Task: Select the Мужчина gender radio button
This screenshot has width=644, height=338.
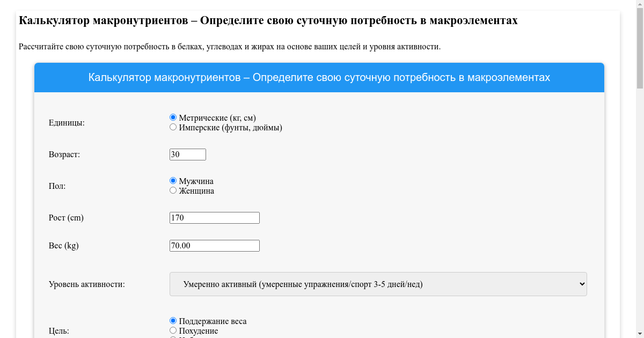Action: coord(173,181)
